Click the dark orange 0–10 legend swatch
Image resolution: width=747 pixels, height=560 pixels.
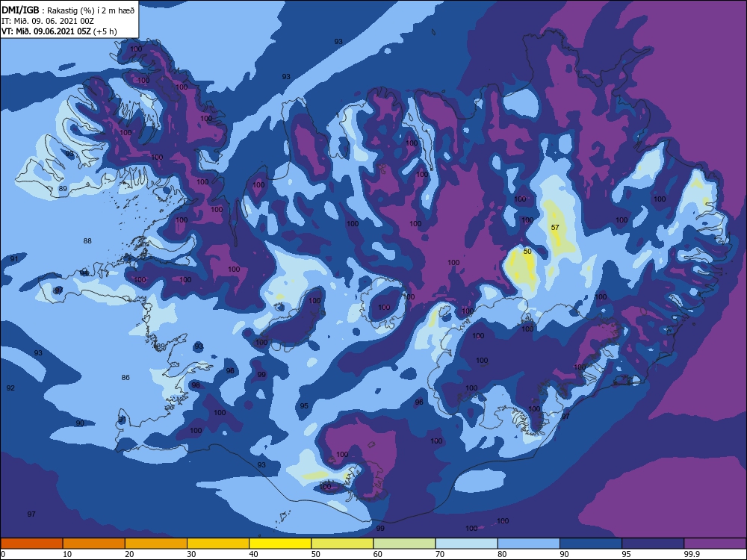(x=31, y=544)
